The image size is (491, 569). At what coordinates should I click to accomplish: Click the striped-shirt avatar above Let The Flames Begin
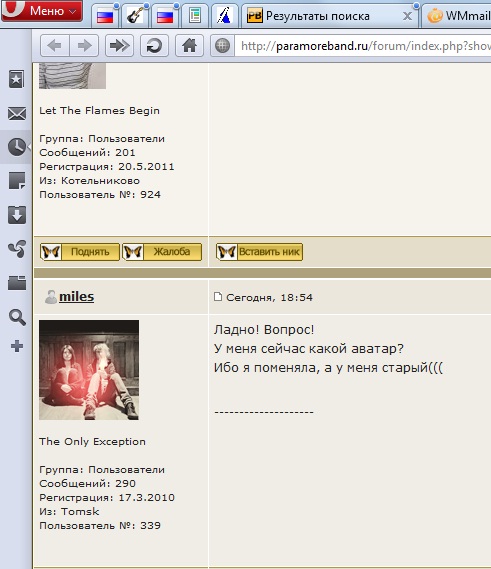point(73,76)
